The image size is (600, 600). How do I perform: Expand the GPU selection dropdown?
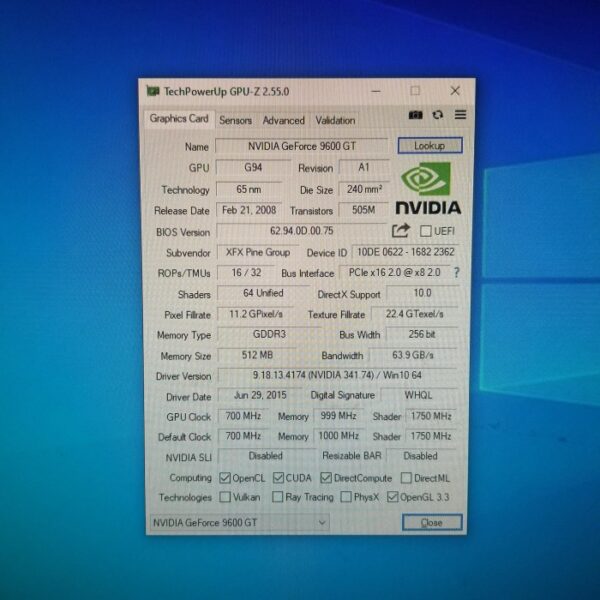322,522
